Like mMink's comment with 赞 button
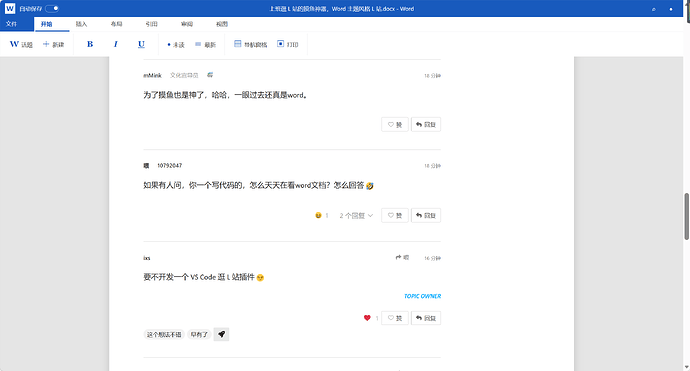The width and height of the screenshot is (690, 371). click(395, 125)
